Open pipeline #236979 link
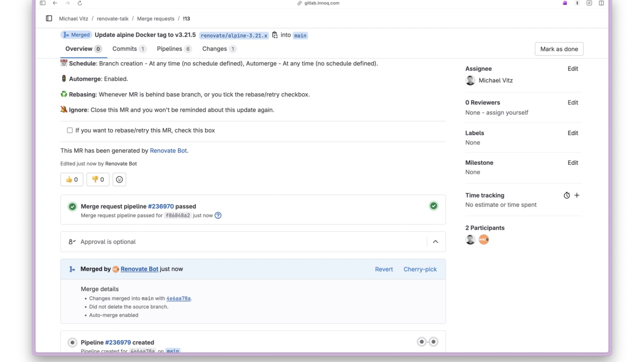This screenshot has width=644, height=362. click(x=118, y=343)
